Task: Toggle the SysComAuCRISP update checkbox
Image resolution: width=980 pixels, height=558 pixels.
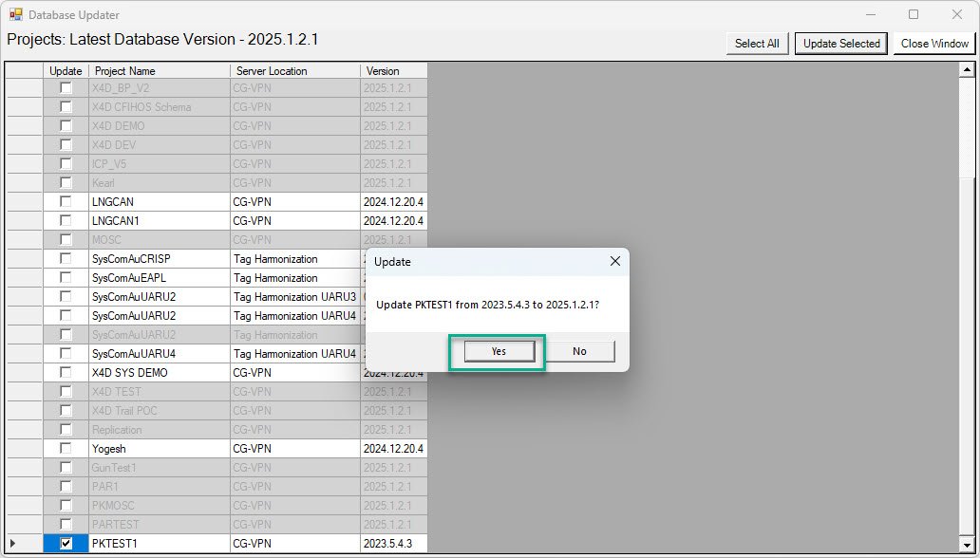Action: [x=66, y=259]
